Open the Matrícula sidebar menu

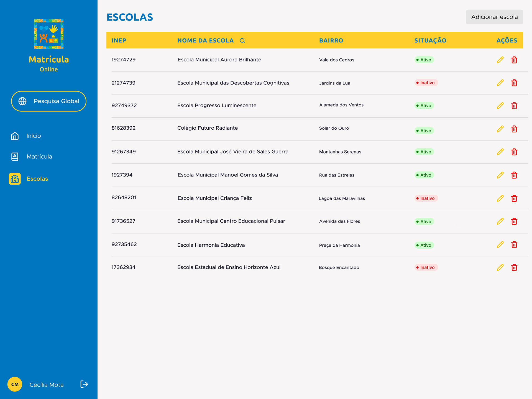31,157
